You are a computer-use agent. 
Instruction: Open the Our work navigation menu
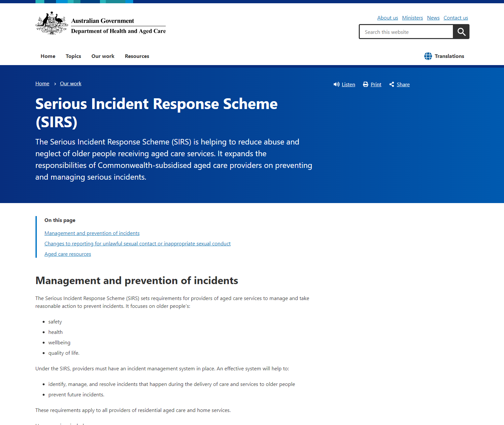(x=103, y=56)
